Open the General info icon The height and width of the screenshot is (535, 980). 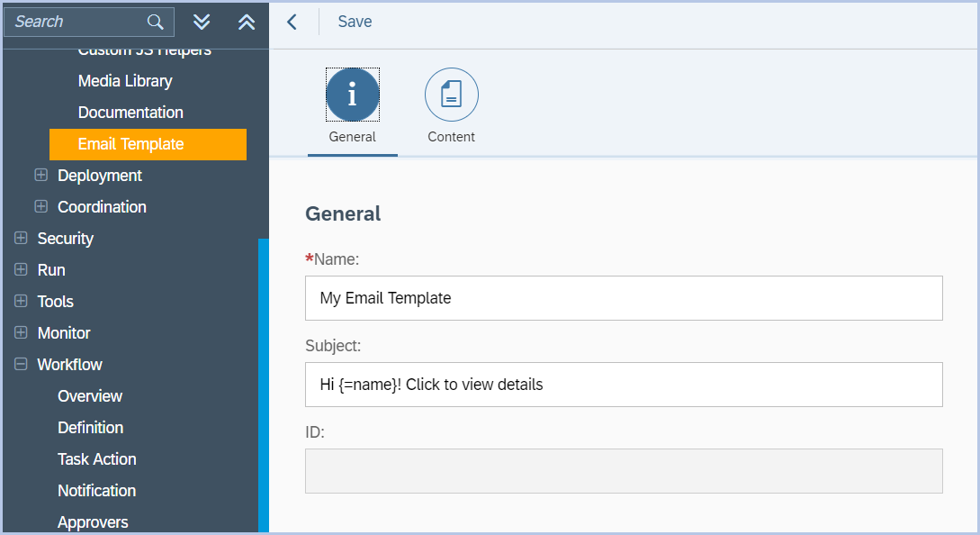tap(352, 95)
